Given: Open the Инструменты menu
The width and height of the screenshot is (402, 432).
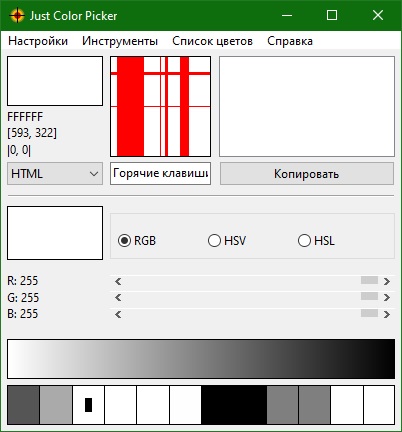Looking at the screenshot, I should click(120, 41).
